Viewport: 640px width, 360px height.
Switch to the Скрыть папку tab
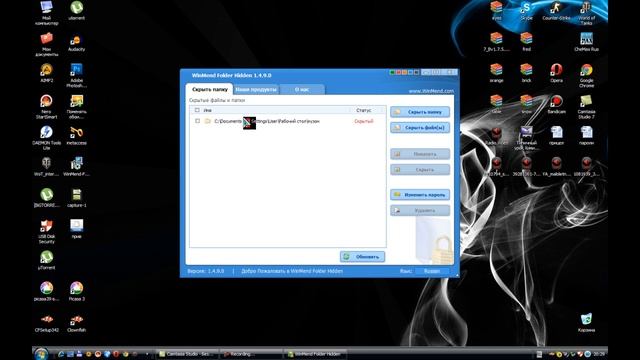(x=209, y=89)
